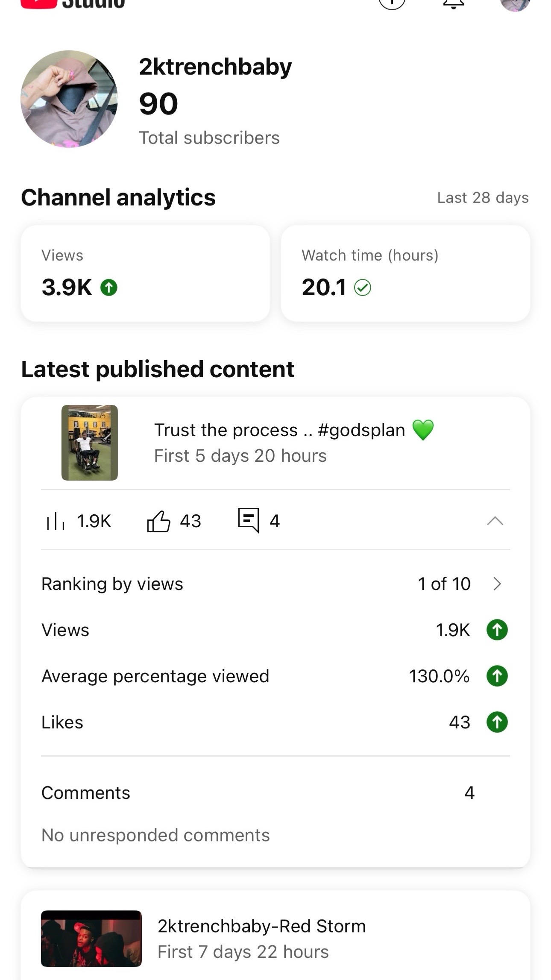Open the Watch time (hours) card
The width and height of the screenshot is (551, 980).
point(405,273)
